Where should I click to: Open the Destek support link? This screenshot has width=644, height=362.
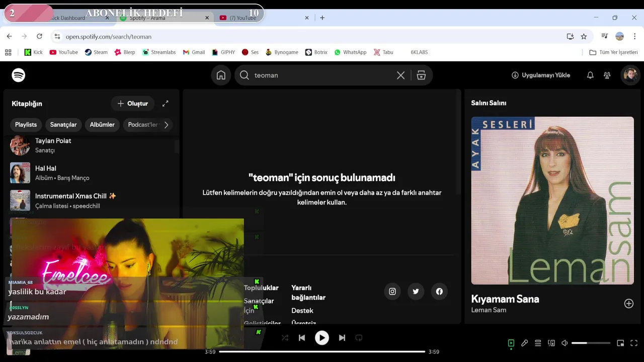coord(302,311)
